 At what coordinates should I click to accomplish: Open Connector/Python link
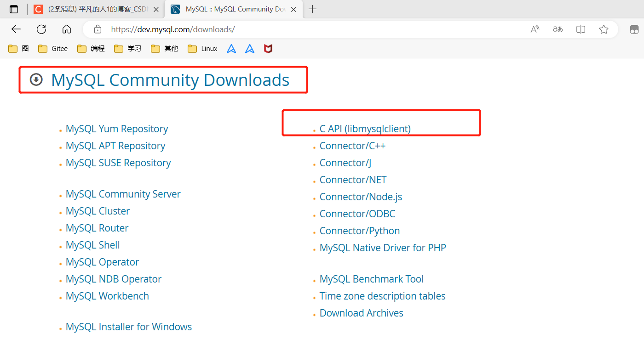point(360,231)
